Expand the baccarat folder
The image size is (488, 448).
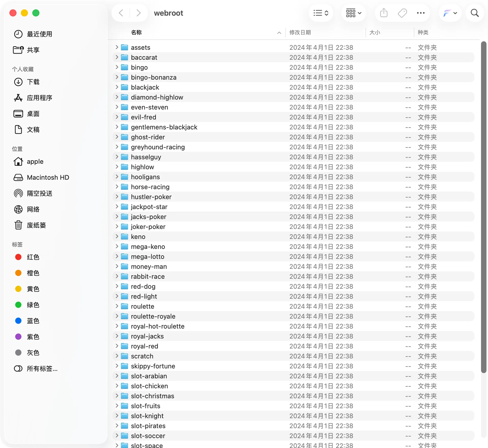click(117, 57)
